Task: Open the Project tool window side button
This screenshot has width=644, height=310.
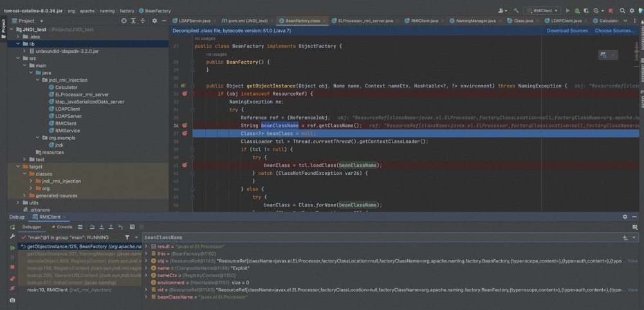Action: (3, 28)
